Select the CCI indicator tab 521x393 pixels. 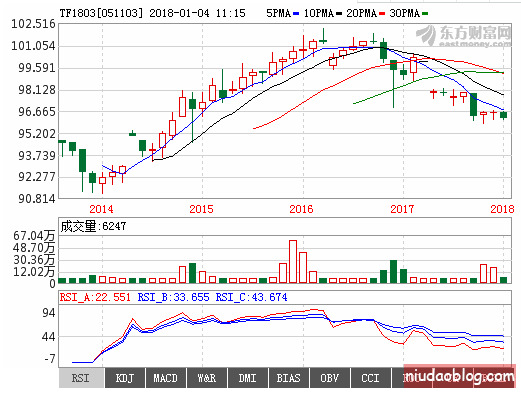[x=371, y=378]
